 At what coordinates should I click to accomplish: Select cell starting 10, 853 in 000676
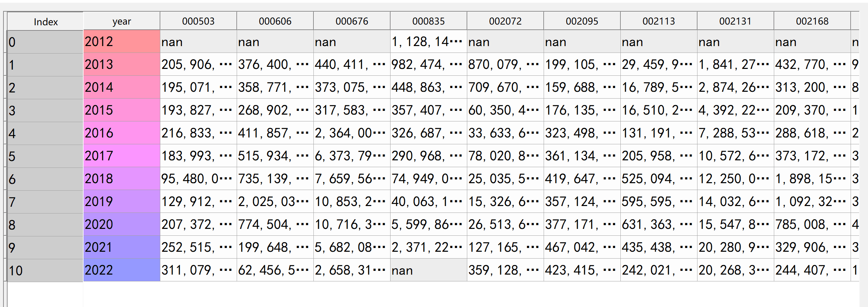click(352, 202)
